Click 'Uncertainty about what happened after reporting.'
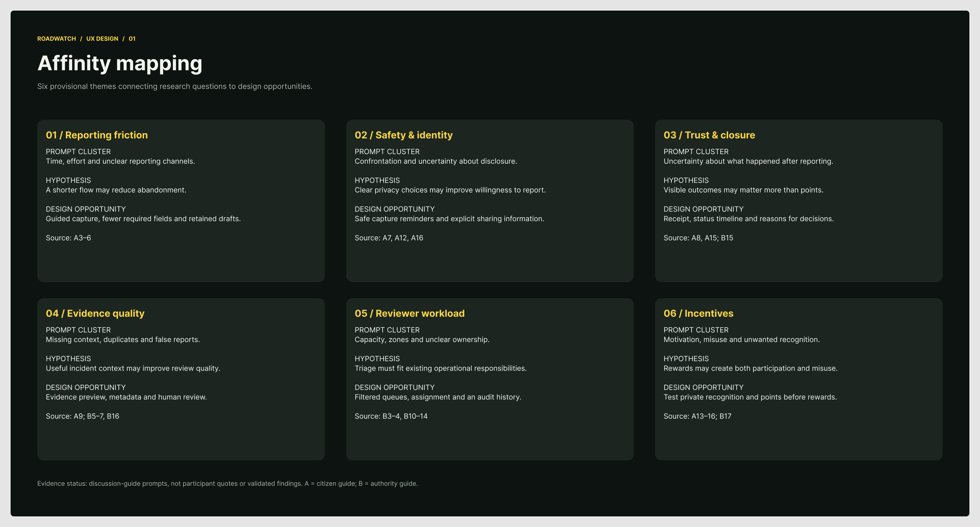The width and height of the screenshot is (980, 527). (748, 161)
